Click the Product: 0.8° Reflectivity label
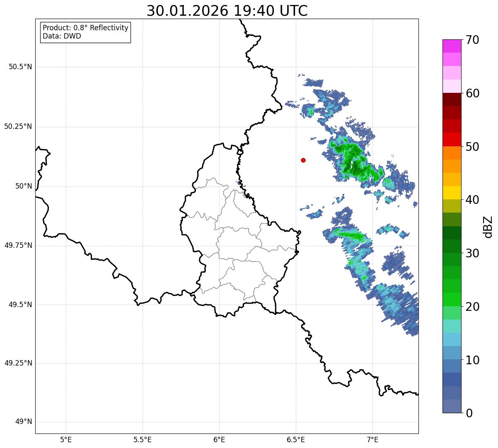 point(86,28)
